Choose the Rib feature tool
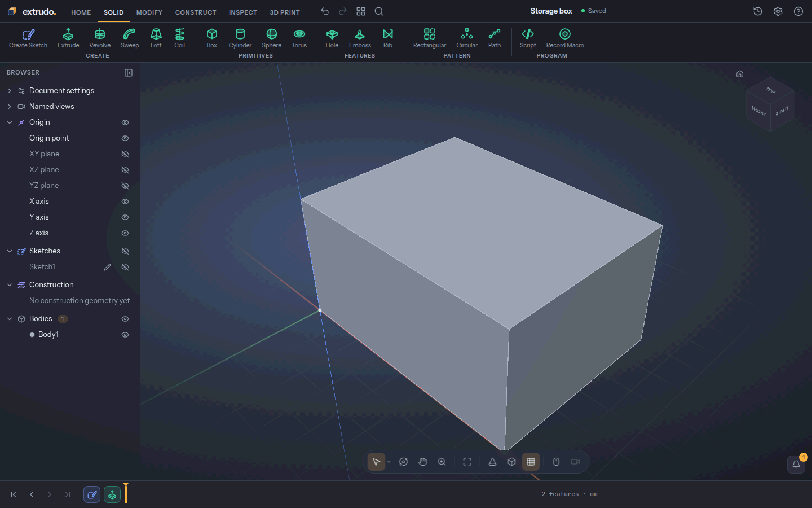The width and height of the screenshot is (812, 508). click(388, 38)
